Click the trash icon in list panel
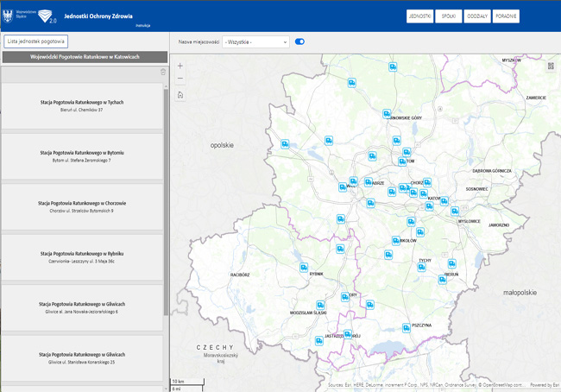The width and height of the screenshot is (561, 392). 162,73
